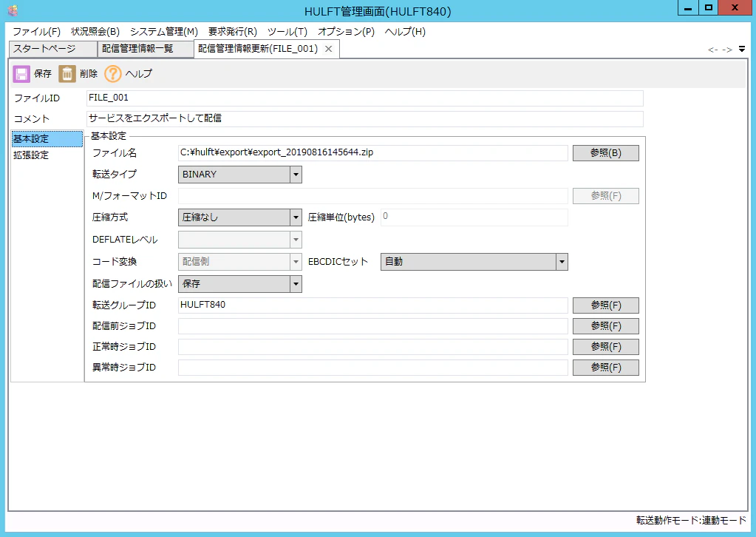Select 基本設定 in the left settings list
This screenshot has height=537, width=756.
click(x=47, y=139)
